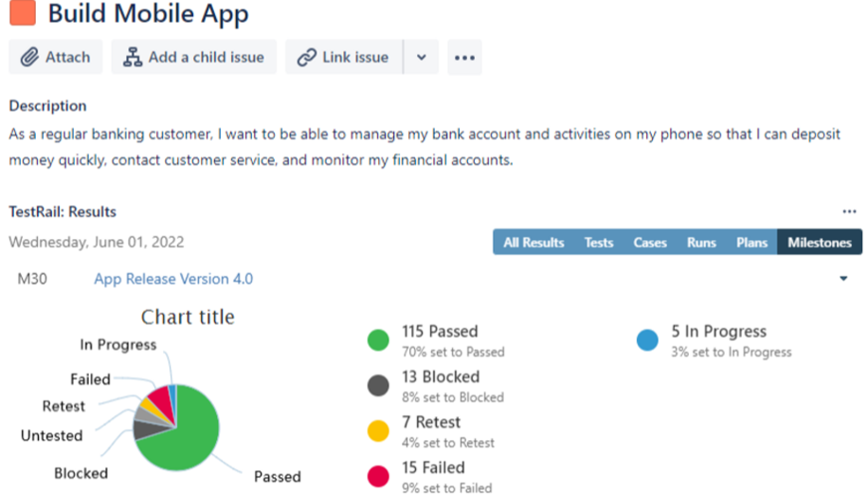The image size is (868, 494).
Task: Click the green Passed status circle
Action: pyautogui.click(x=378, y=341)
